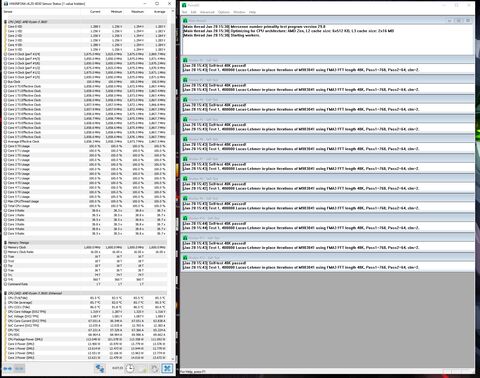This screenshot has height=378, width=480.
Task: Open the Edit menu in Prime95
Action: 193,12
